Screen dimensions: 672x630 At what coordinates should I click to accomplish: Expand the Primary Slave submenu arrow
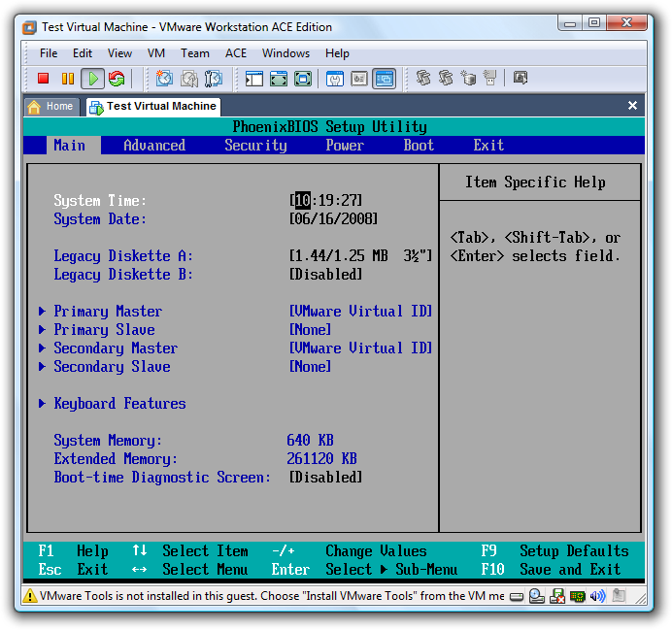(x=42, y=329)
